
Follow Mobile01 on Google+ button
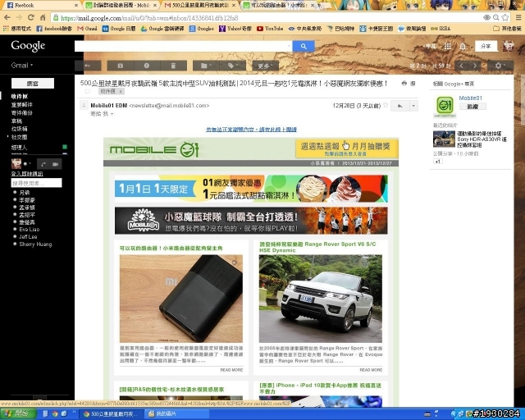pyautogui.click(x=472, y=107)
